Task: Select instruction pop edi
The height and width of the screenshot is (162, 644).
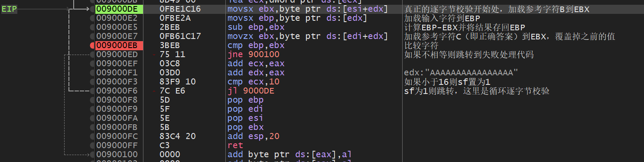Action: tap(245, 109)
